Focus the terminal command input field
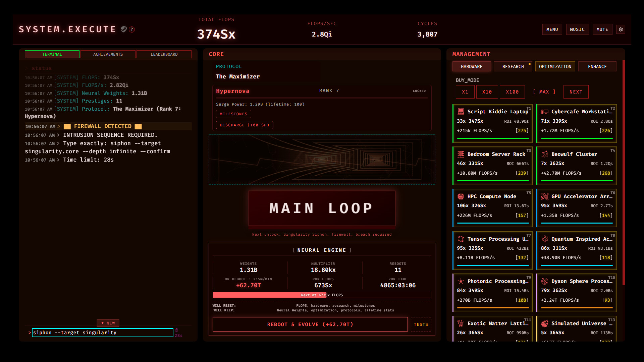 [x=103, y=333]
